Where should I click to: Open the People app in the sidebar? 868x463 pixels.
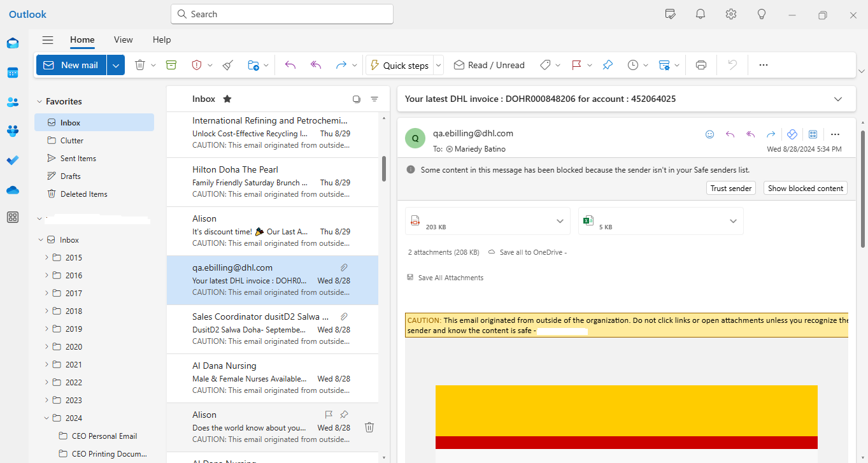pos(13,102)
